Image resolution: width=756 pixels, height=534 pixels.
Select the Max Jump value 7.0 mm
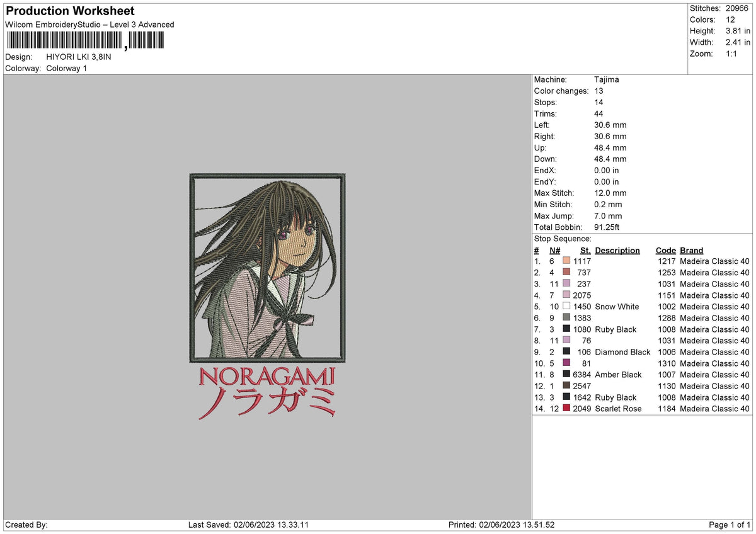(x=608, y=215)
